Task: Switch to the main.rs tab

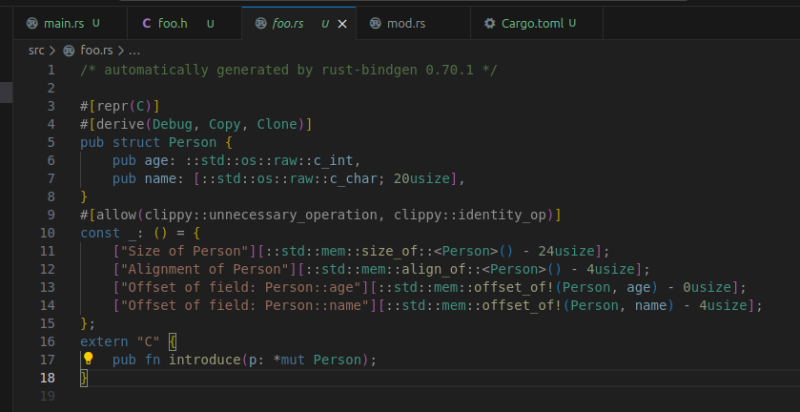Action: 63,23
